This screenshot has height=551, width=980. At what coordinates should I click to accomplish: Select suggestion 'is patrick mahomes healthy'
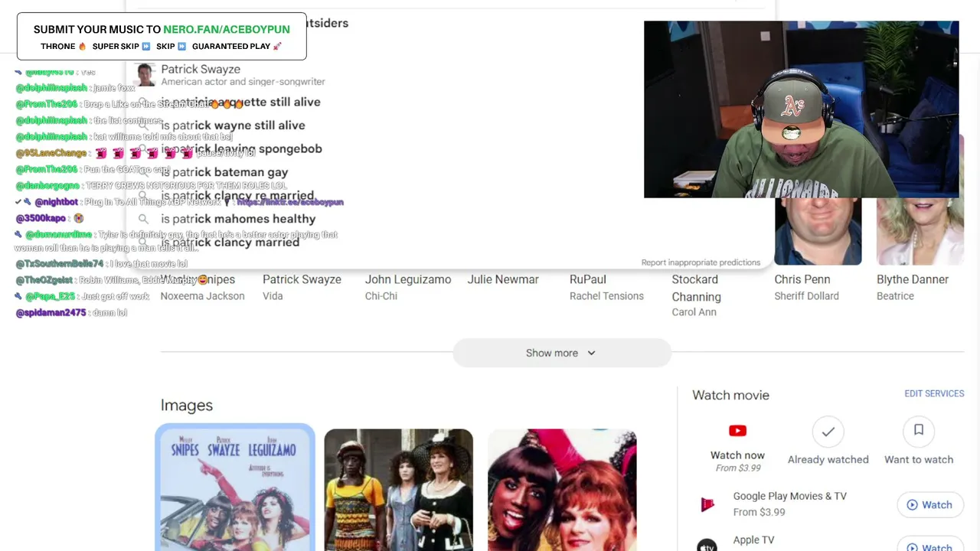click(x=238, y=219)
